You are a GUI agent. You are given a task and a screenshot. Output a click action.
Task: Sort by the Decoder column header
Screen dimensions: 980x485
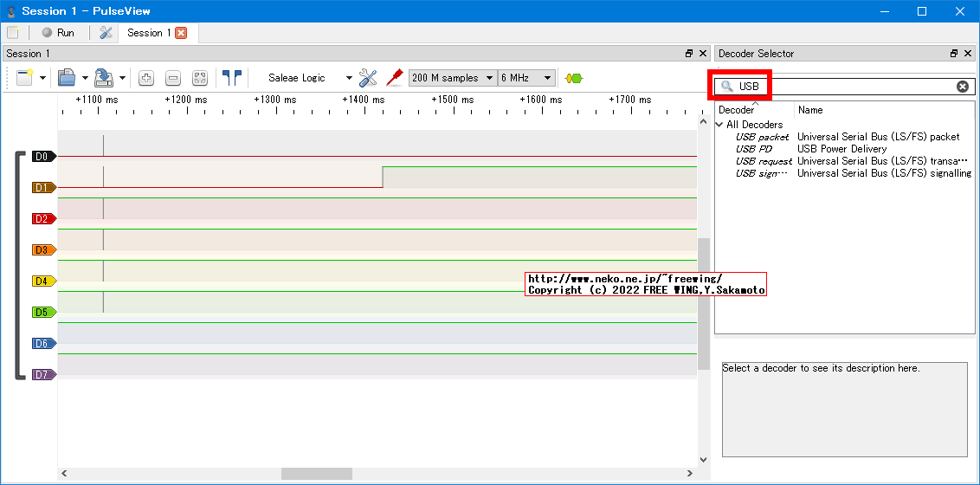tap(755, 110)
